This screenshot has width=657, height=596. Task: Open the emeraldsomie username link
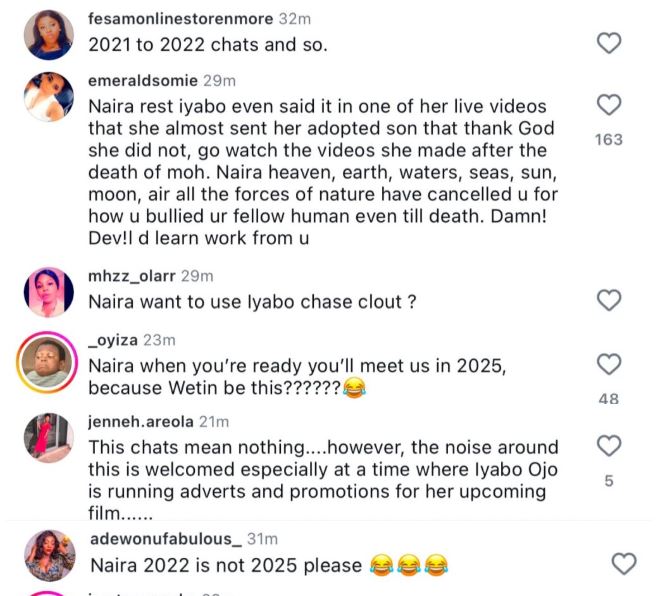tap(142, 80)
